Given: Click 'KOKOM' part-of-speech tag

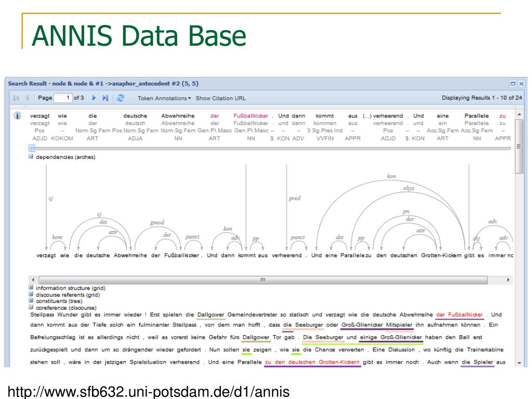Looking at the screenshot, I should (62, 138).
